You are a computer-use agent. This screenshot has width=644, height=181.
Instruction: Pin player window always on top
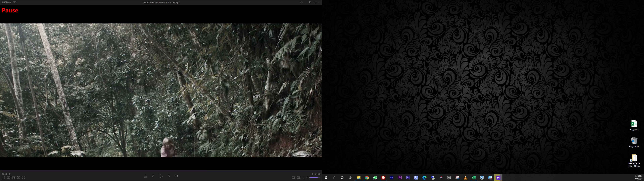302,2
